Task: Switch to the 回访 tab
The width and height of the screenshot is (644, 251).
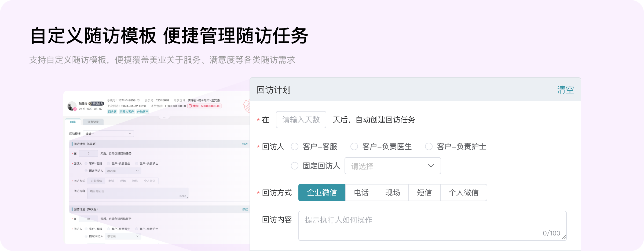Action: tap(73, 122)
